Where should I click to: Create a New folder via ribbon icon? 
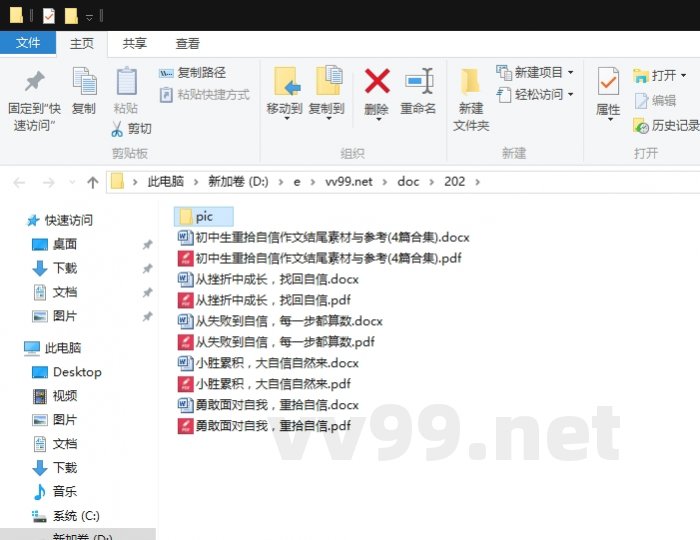coord(471,81)
